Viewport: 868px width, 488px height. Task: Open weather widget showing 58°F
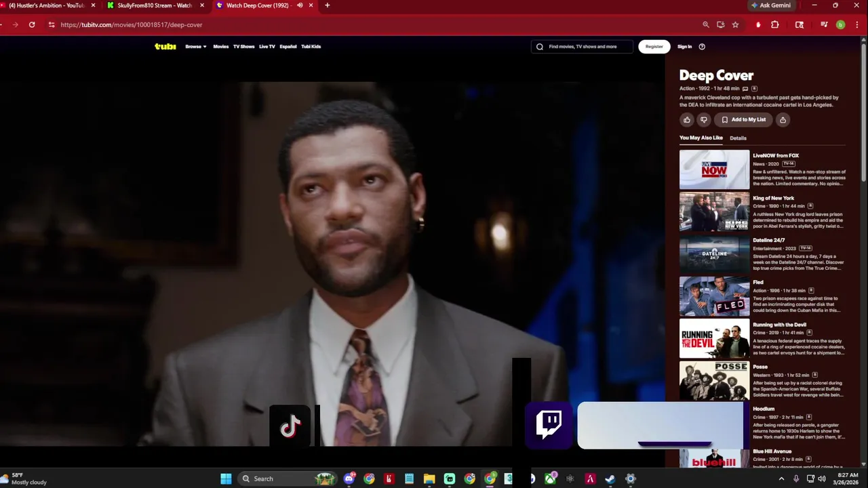click(x=24, y=479)
